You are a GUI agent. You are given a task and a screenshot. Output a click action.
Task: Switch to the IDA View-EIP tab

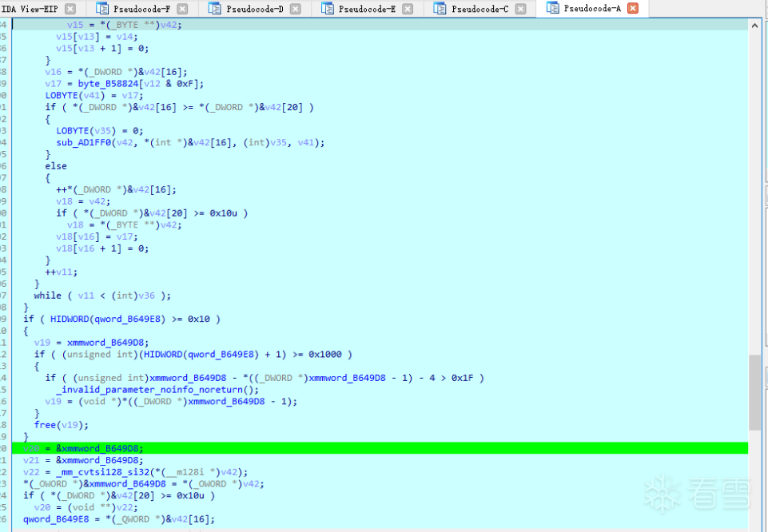30,9
